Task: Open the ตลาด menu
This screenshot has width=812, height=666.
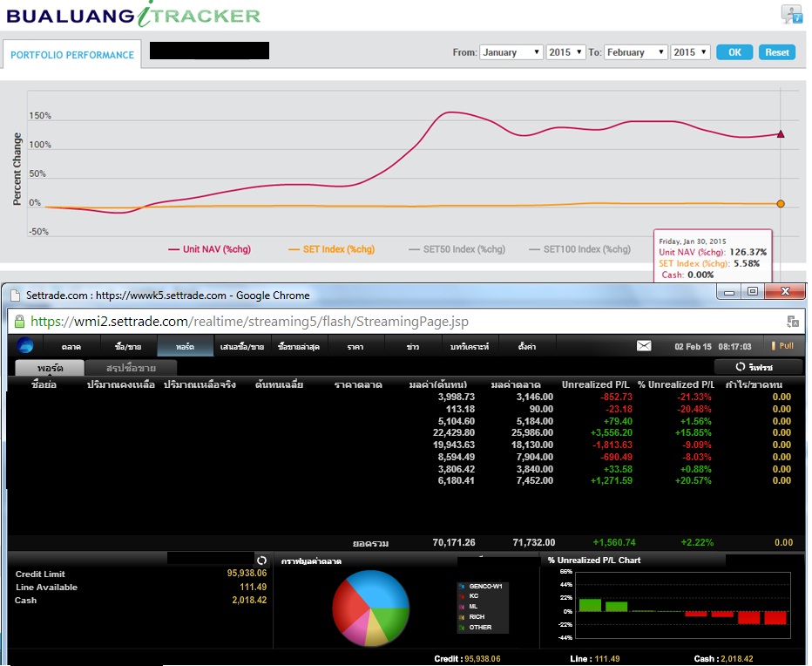Action: [71, 346]
